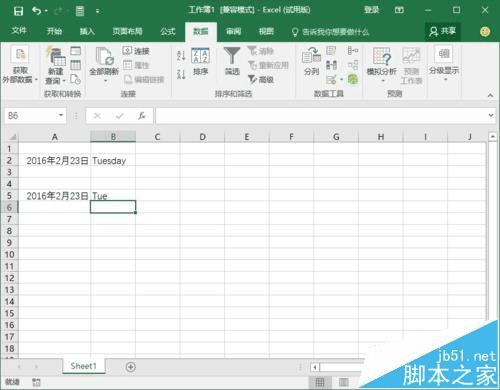Image resolution: width=500 pixels, height=390 pixels.
Task: Select row 10 header
Action: tap(9, 254)
